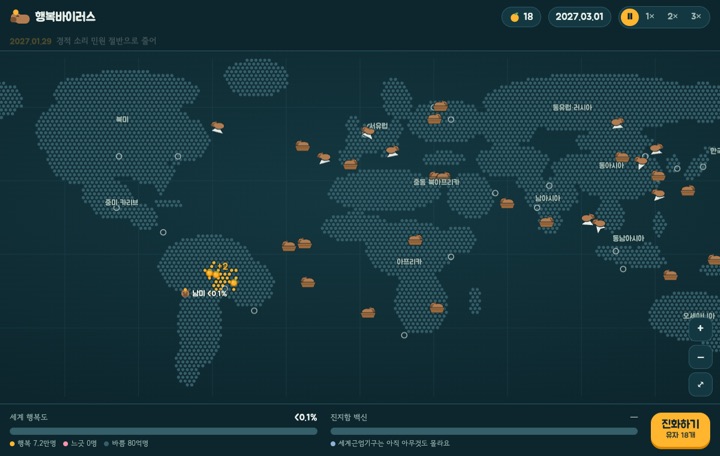
Task: Click the 느긋 0명 legend entry
Action: click(80, 443)
